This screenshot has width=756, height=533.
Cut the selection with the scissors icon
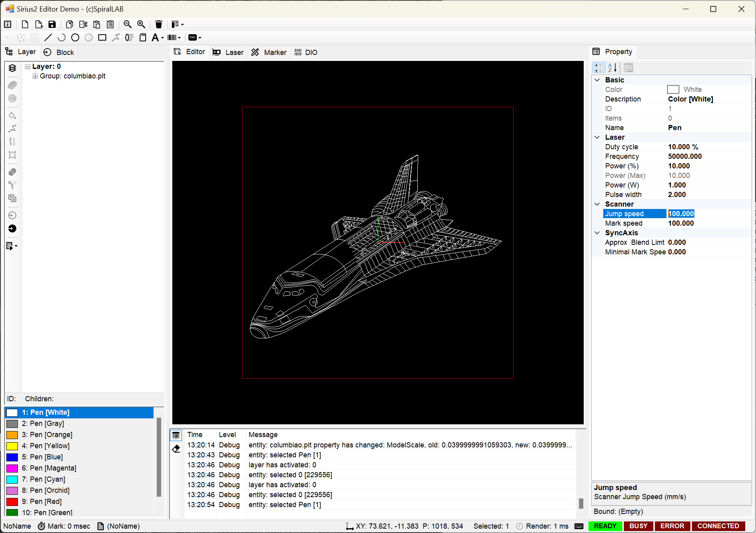(x=83, y=24)
